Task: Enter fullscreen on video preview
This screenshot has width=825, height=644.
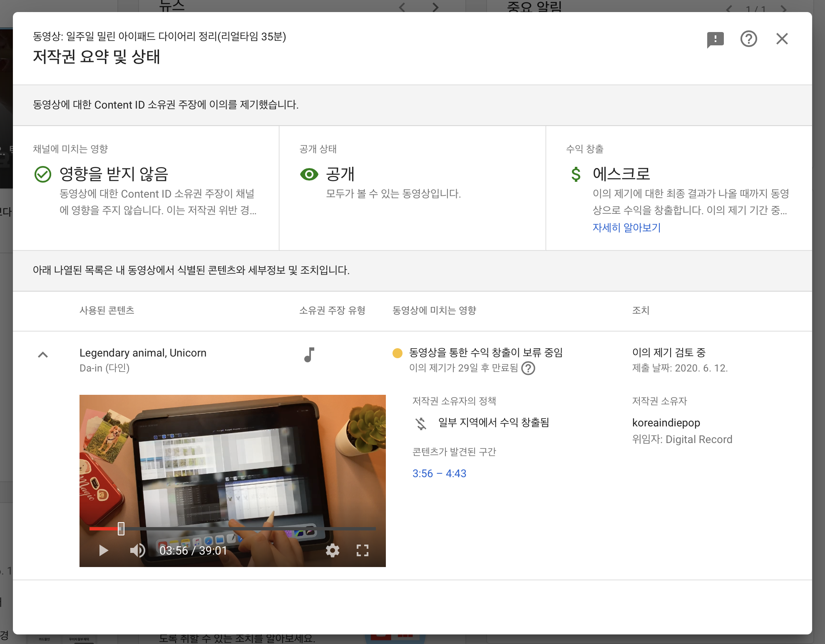Action: [363, 550]
